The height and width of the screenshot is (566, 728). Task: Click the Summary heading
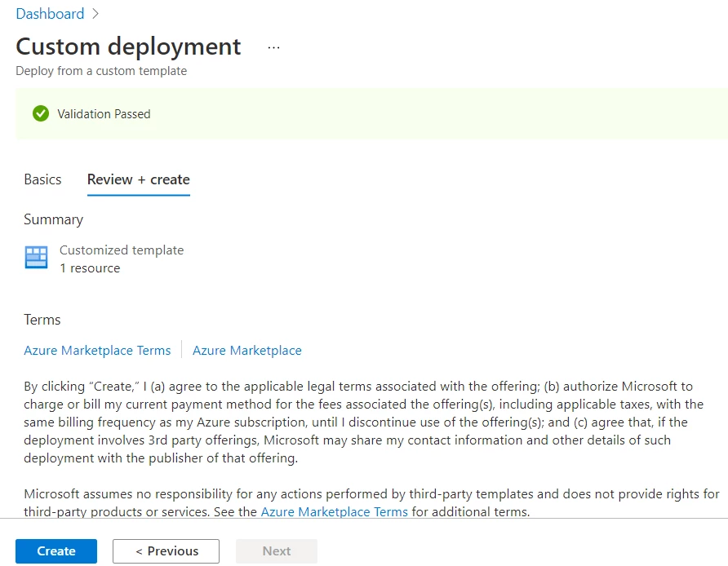click(53, 219)
